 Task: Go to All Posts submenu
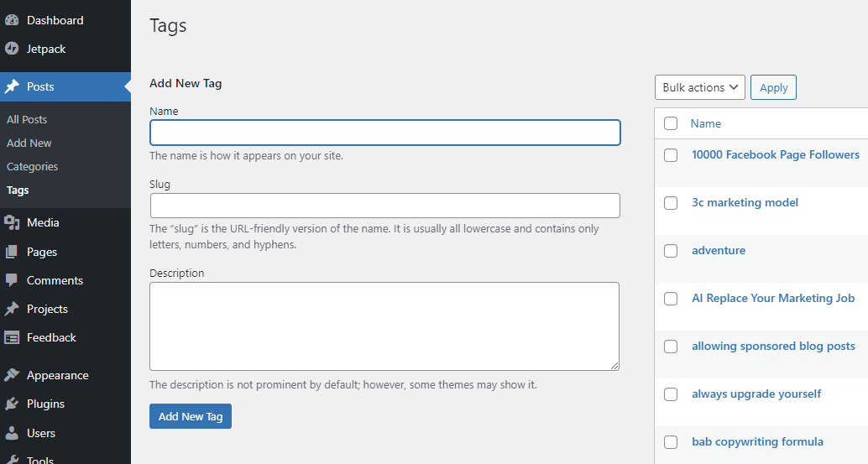pos(27,119)
